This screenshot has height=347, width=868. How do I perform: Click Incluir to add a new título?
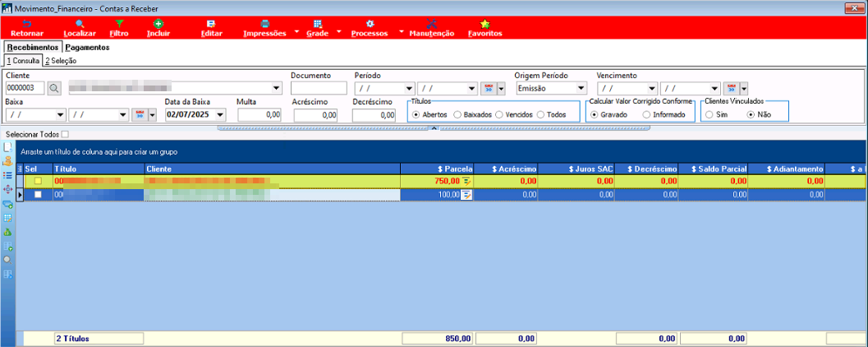pyautogui.click(x=158, y=24)
